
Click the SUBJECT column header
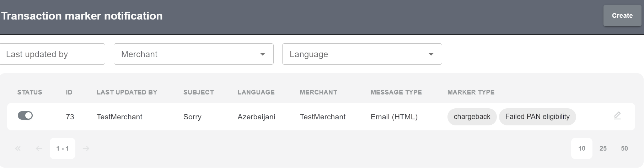[x=198, y=92]
